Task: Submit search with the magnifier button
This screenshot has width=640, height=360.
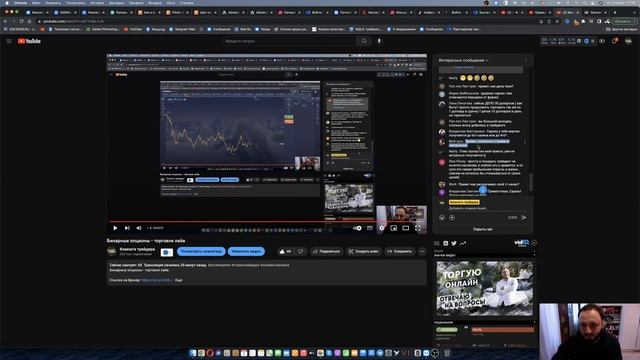Action: tap(364, 41)
